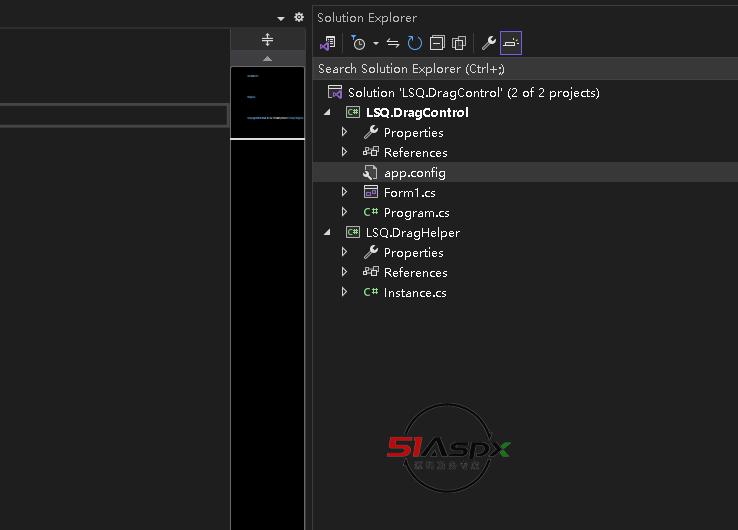Open the editor settings gear icon
Image resolution: width=738 pixels, height=530 pixels.
[298, 17]
